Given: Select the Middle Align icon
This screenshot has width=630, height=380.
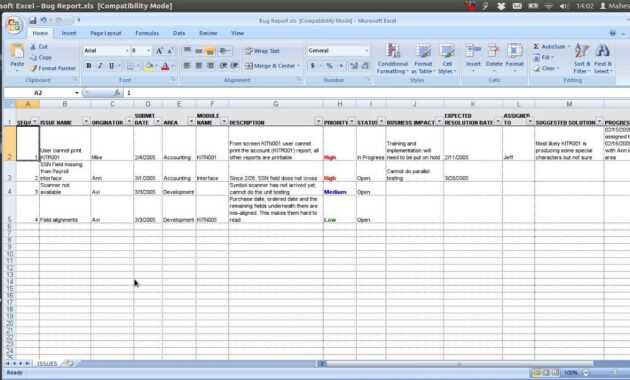Looking at the screenshot, I should point(199,51).
